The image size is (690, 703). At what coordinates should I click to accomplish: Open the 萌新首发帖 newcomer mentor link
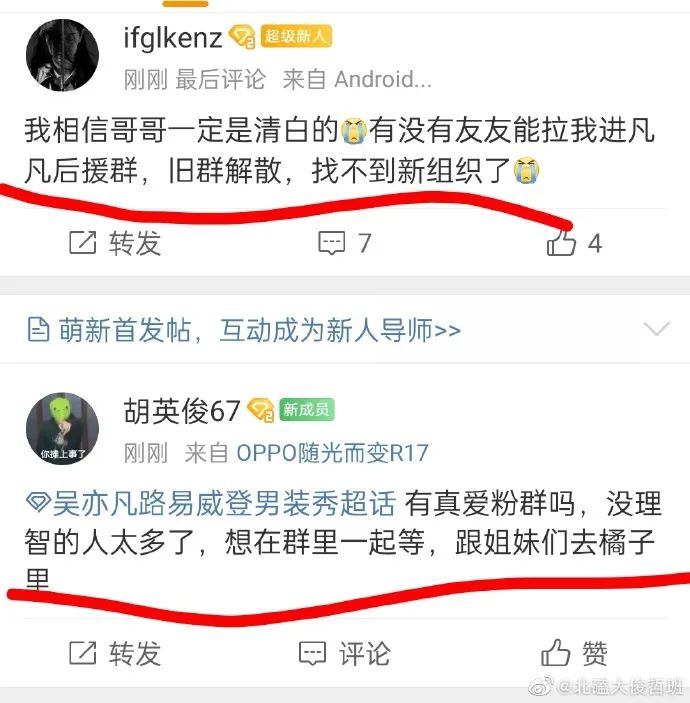(260, 330)
